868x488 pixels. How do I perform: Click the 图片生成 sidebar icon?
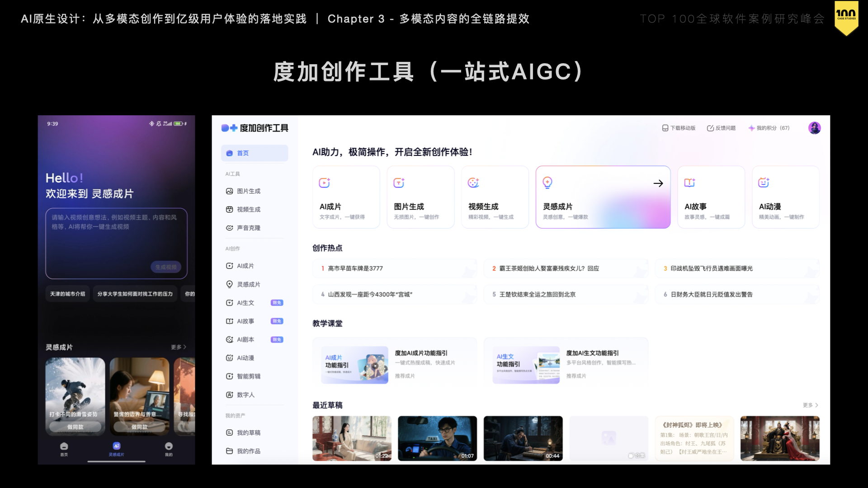point(229,191)
